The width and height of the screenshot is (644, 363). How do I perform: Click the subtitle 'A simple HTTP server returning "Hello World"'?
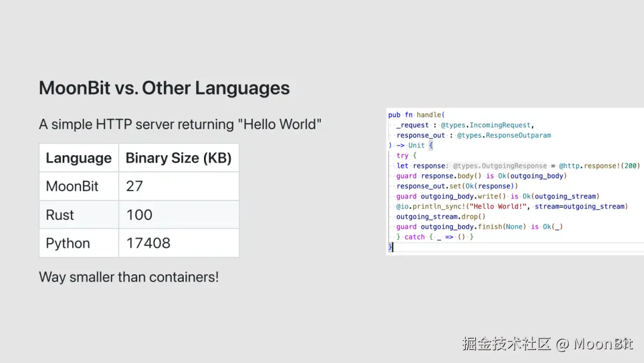[x=180, y=124]
